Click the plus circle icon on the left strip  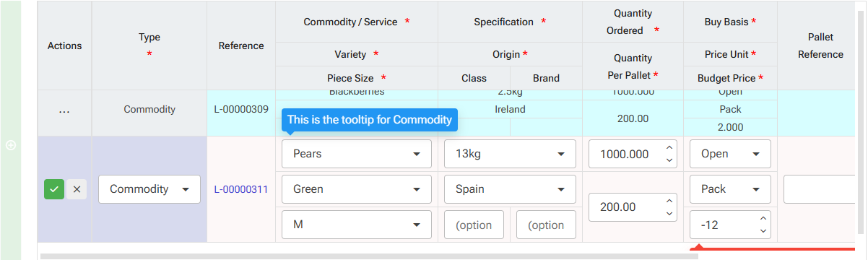point(11,145)
